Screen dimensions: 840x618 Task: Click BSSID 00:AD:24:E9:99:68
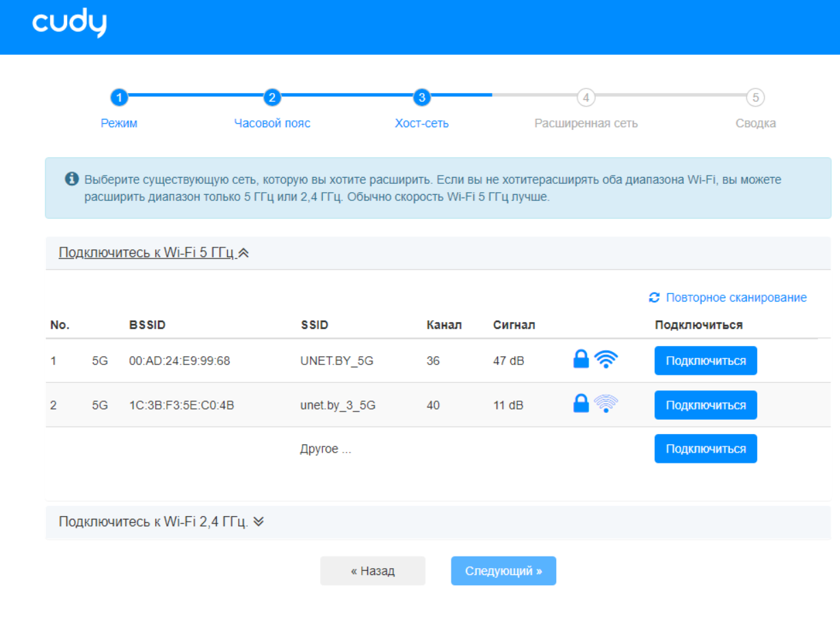[179, 361]
